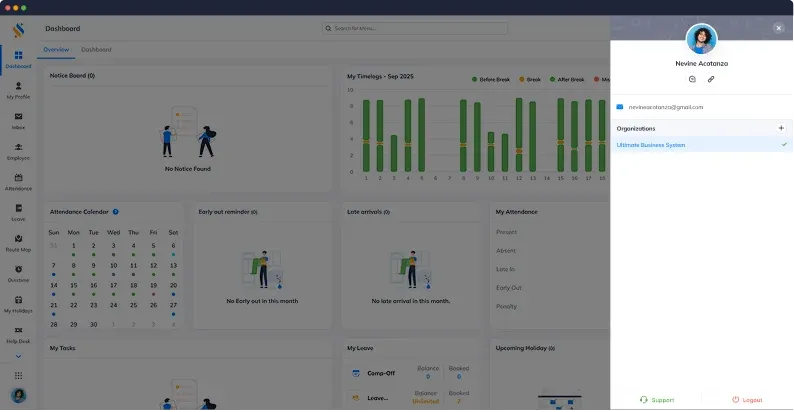The image size is (794, 412).
Task: Select day 19 in Attendance Calendar
Action: 153,285
